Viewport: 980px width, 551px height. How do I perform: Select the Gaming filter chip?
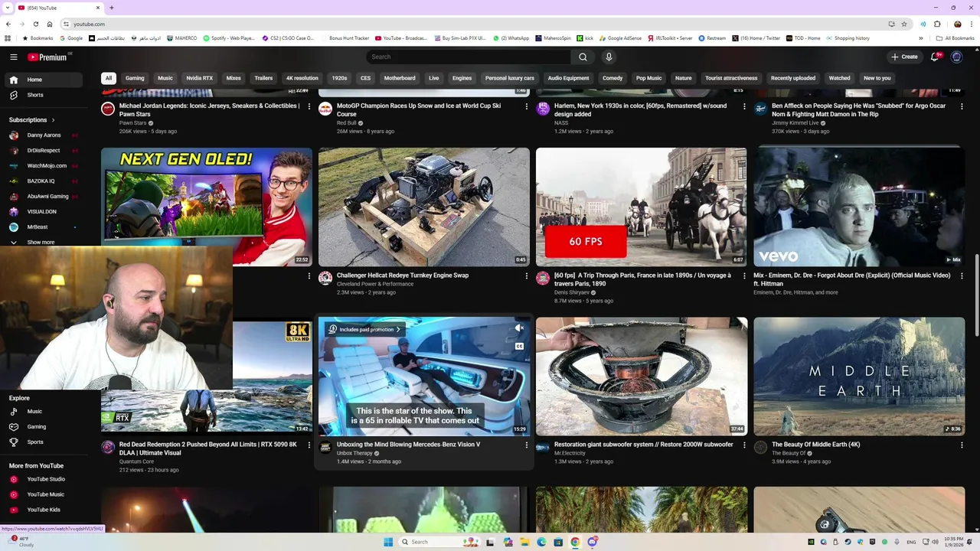pos(135,78)
